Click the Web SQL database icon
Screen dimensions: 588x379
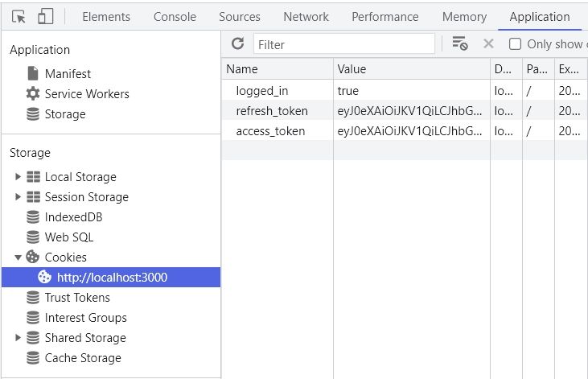coord(33,237)
